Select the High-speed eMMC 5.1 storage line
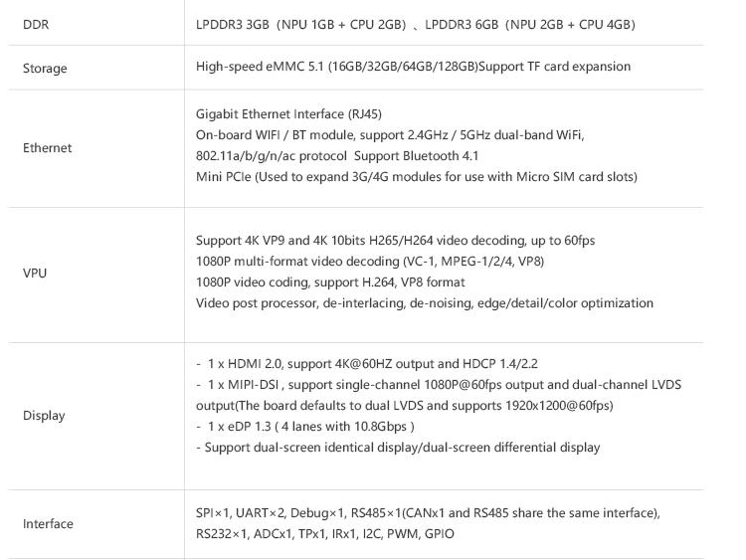This screenshot has width=746, height=560. click(x=413, y=66)
